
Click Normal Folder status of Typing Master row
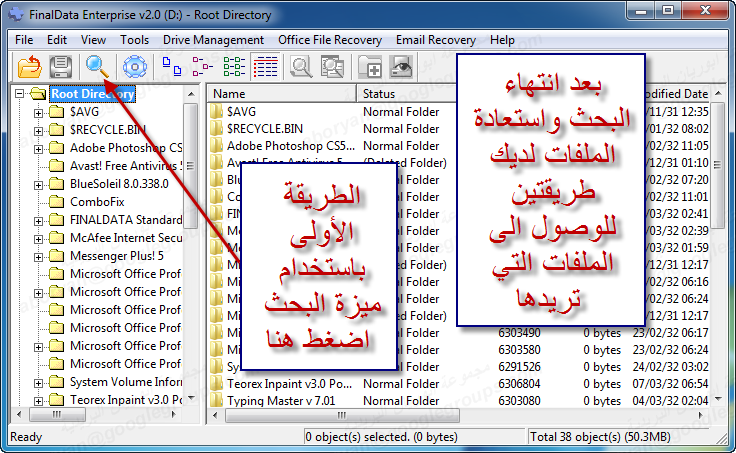point(401,400)
